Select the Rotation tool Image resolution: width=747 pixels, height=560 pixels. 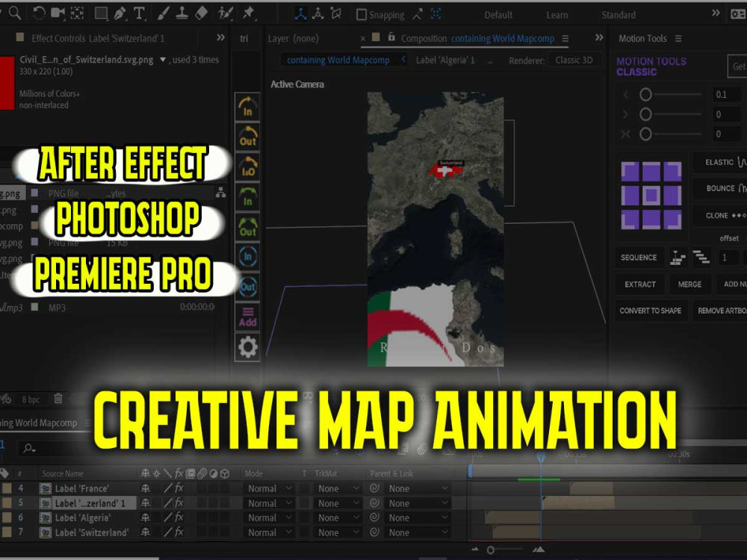coord(39,13)
